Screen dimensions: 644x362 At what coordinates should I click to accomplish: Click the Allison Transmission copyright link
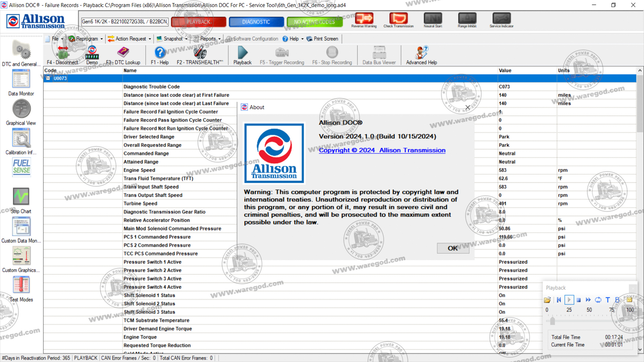[381, 150]
